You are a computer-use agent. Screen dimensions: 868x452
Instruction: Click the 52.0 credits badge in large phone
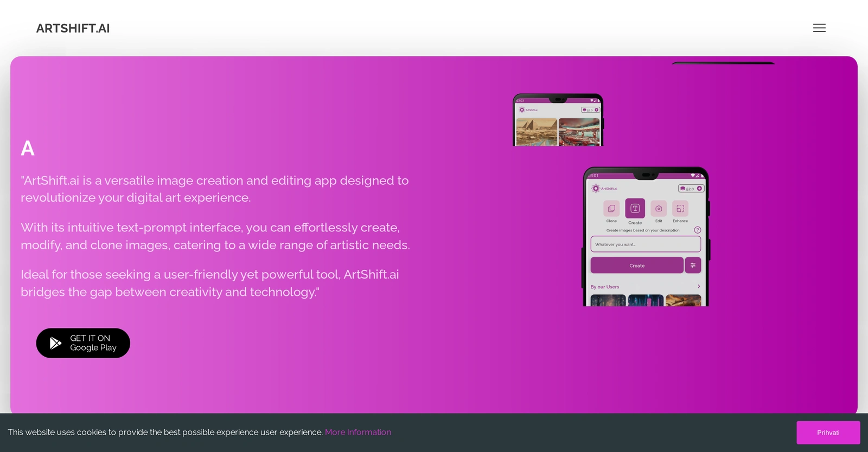(x=691, y=189)
